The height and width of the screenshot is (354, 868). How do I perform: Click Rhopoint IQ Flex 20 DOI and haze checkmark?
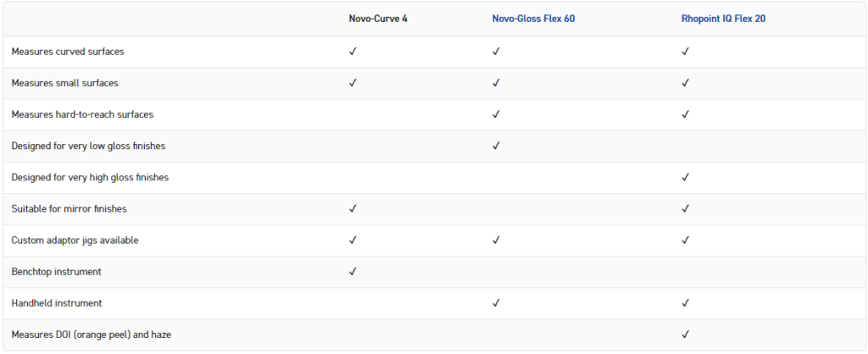point(685,335)
